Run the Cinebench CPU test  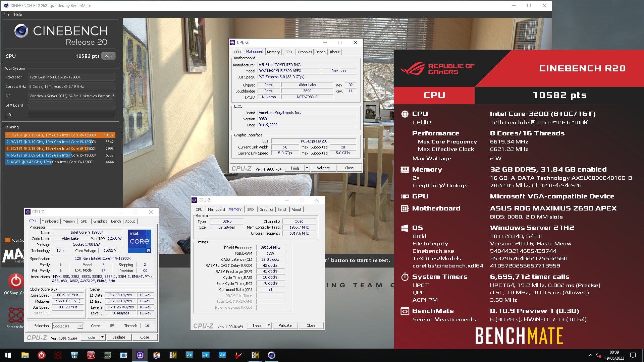[x=108, y=56]
